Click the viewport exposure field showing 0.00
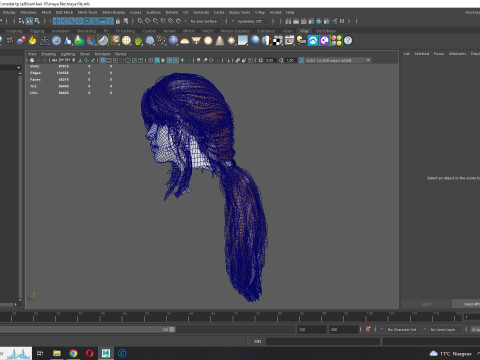The image size is (480, 360). click(x=270, y=60)
